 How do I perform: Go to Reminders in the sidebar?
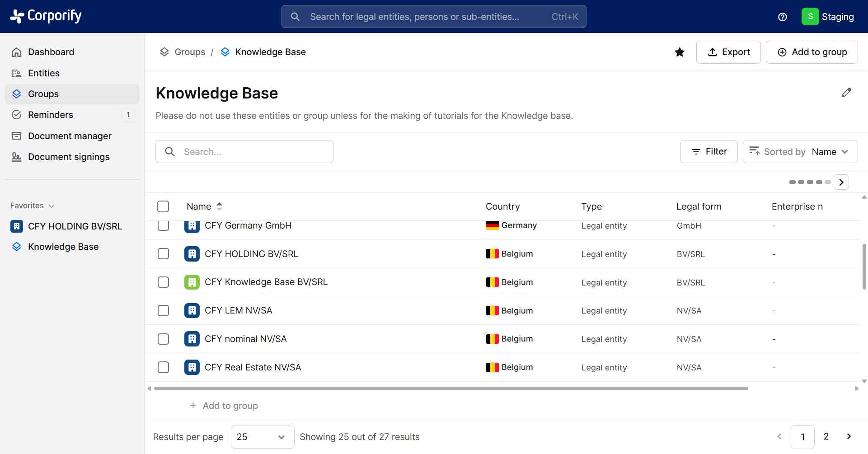point(51,115)
